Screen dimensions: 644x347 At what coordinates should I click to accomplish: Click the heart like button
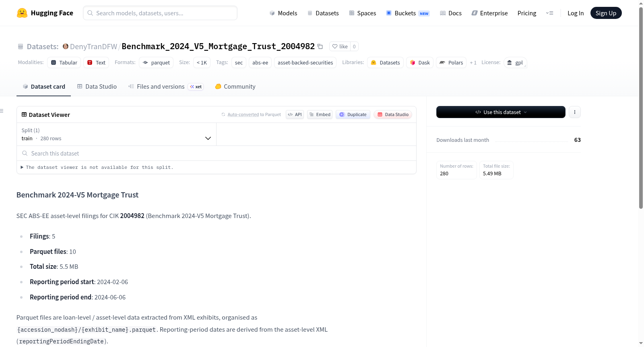340,46
